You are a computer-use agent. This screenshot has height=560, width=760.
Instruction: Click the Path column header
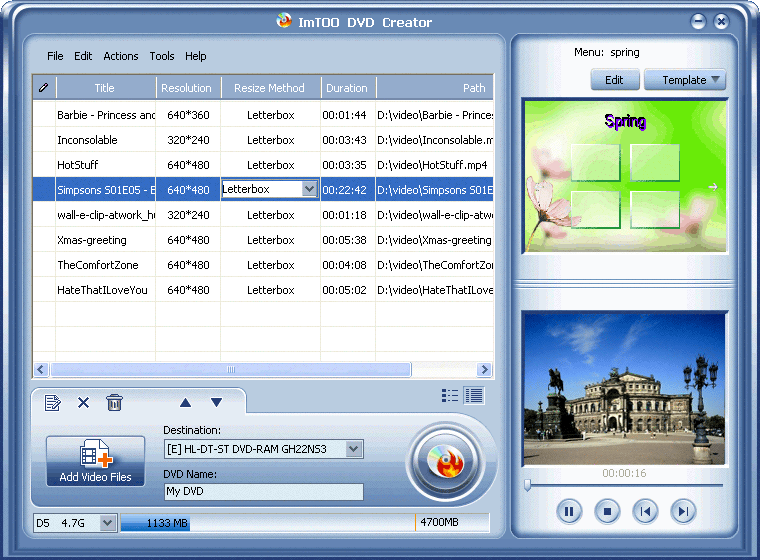tap(435, 88)
